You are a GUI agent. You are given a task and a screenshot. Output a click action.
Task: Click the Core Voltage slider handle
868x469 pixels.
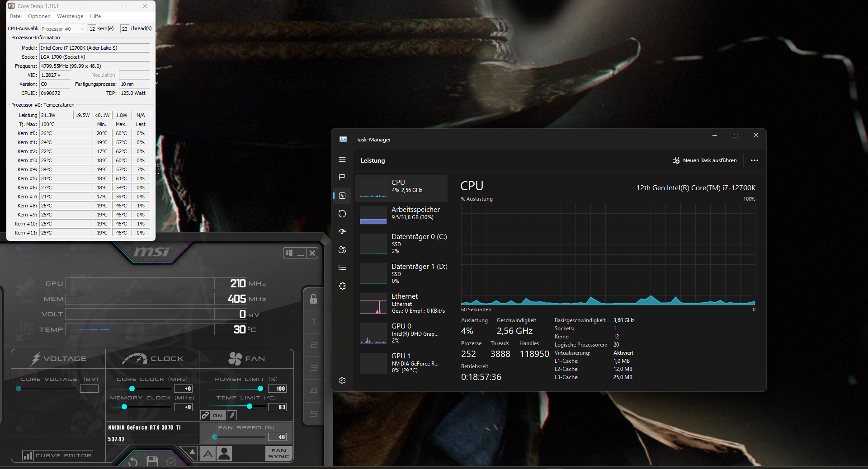tap(19, 389)
